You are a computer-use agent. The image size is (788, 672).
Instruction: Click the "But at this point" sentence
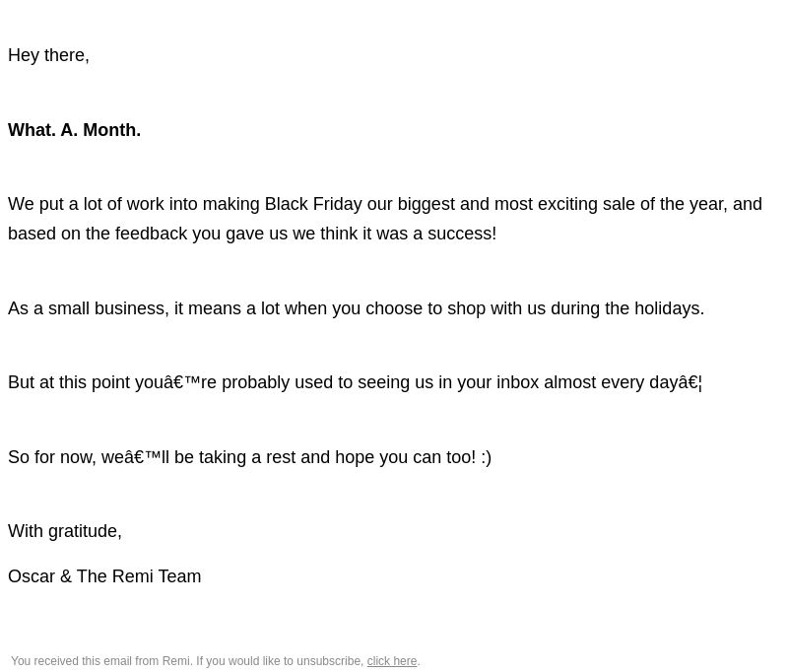tap(355, 382)
